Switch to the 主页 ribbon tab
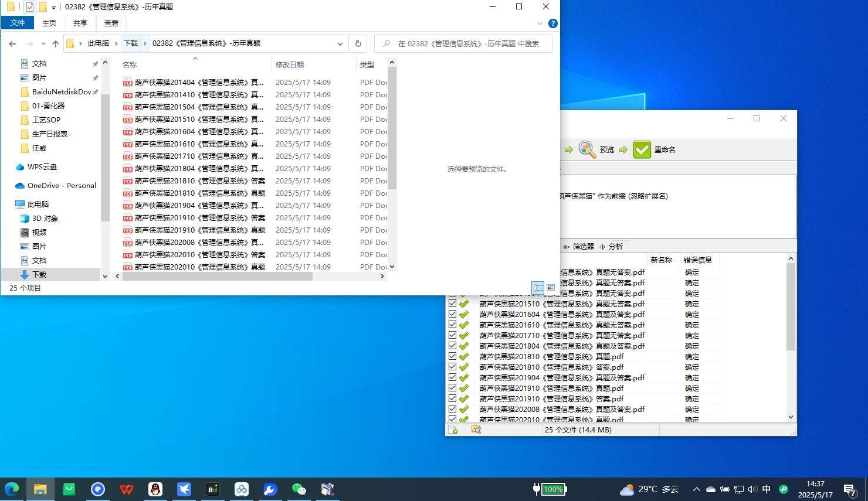This screenshot has height=501, width=868. pos(49,23)
